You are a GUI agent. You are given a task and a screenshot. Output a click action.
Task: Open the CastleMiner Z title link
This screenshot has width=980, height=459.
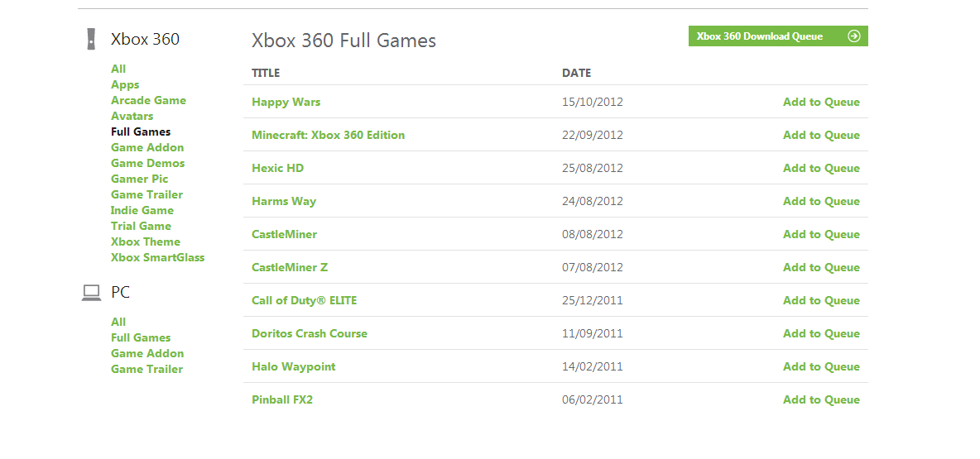click(290, 267)
